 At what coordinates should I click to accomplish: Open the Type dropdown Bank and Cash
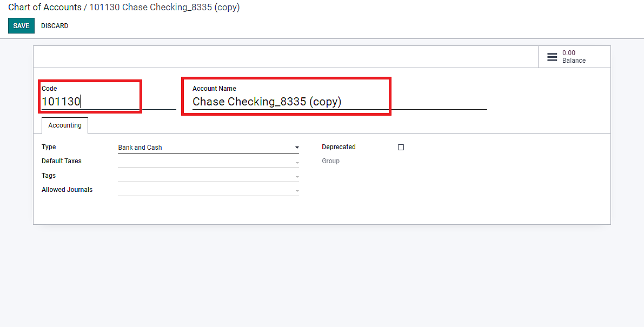click(x=208, y=148)
